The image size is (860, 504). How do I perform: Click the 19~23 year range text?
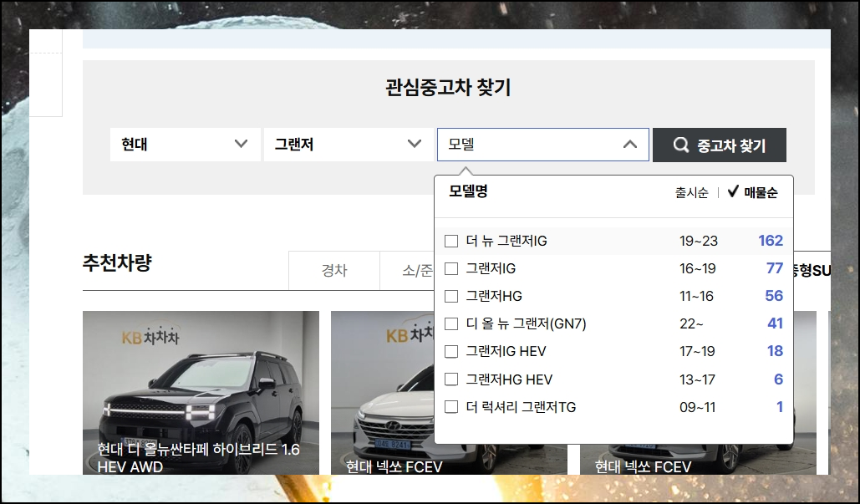click(x=698, y=242)
